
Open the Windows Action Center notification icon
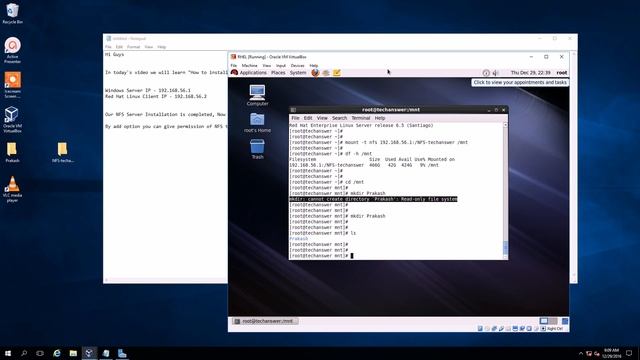[x=629, y=353]
